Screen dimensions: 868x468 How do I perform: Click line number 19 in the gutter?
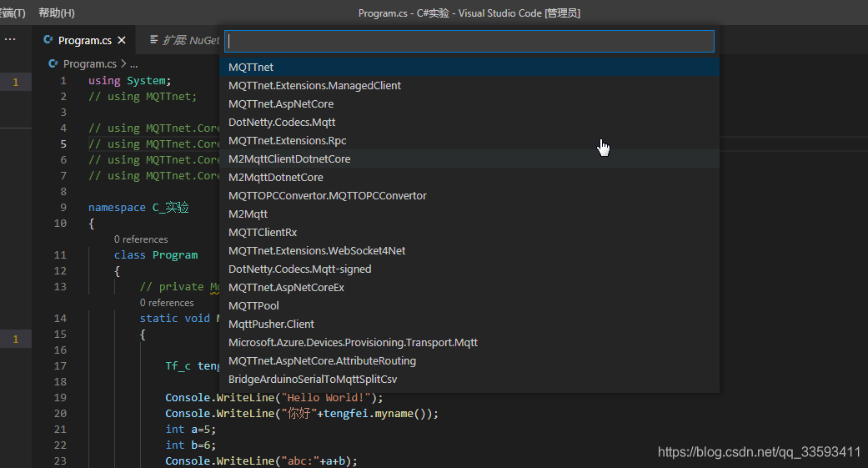click(60, 398)
